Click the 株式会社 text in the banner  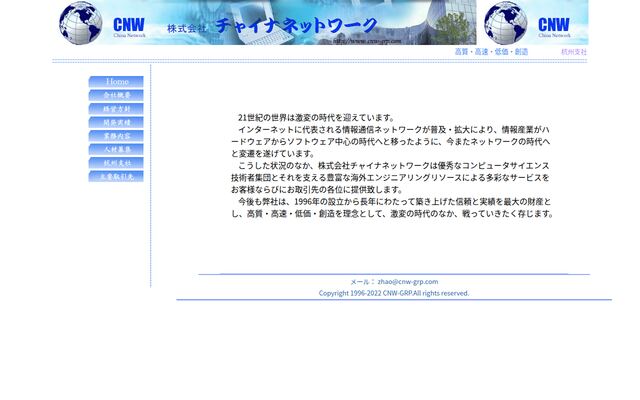coord(187,29)
